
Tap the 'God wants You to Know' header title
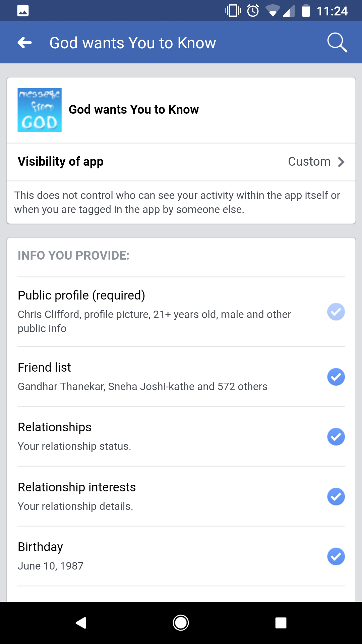pyautogui.click(x=133, y=43)
